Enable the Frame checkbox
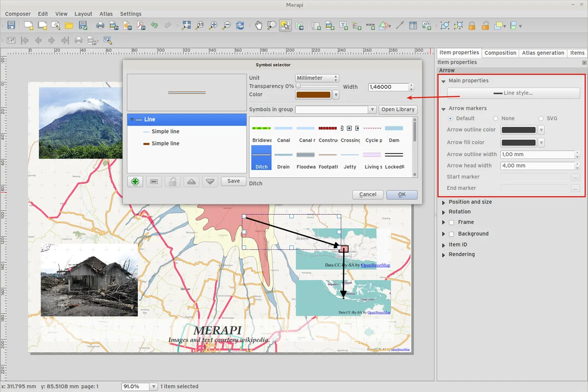Screen dimensions: 588x392 [452, 222]
